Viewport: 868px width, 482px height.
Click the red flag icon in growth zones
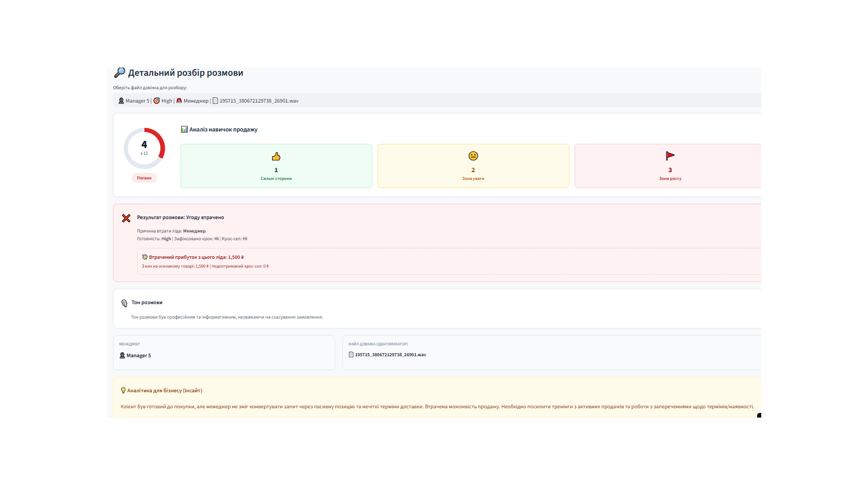tap(670, 156)
